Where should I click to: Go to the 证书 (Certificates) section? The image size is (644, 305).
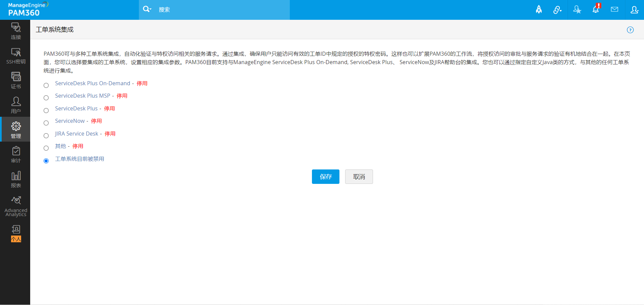16,81
